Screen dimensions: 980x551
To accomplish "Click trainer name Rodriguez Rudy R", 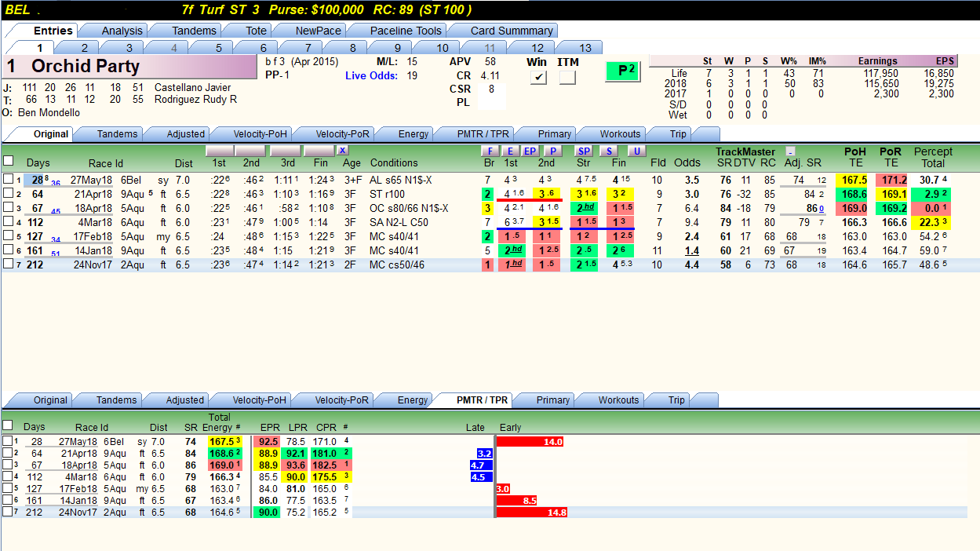I will [x=195, y=100].
